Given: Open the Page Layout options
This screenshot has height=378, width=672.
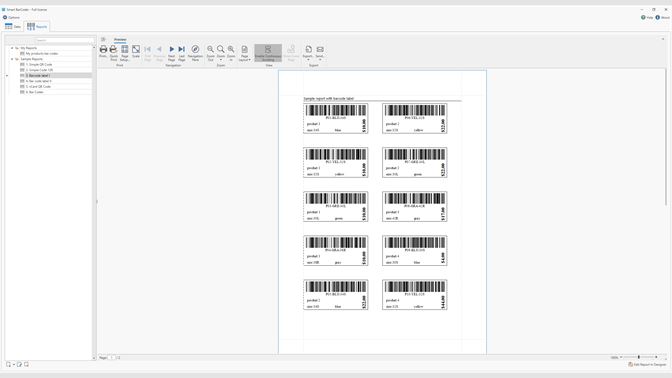Looking at the screenshot, I should tap(245, 53).
